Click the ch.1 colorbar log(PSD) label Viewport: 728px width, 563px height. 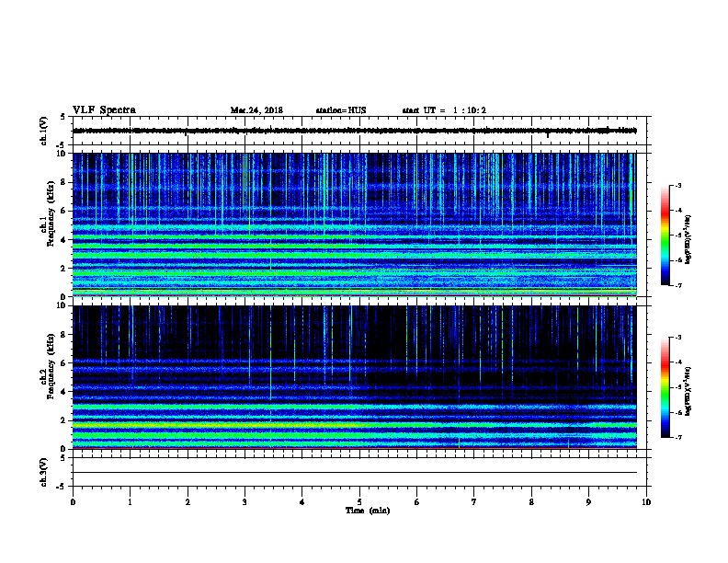(688, 239)
